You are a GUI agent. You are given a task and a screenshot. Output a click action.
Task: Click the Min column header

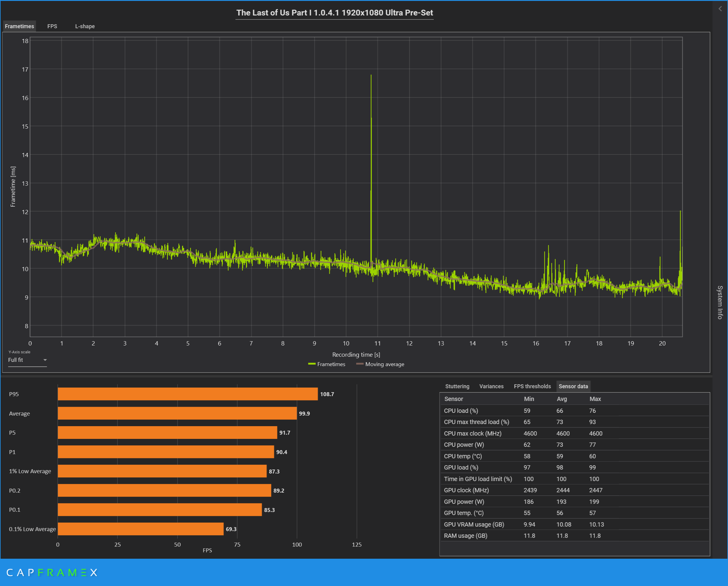click(x=529, y=399)
